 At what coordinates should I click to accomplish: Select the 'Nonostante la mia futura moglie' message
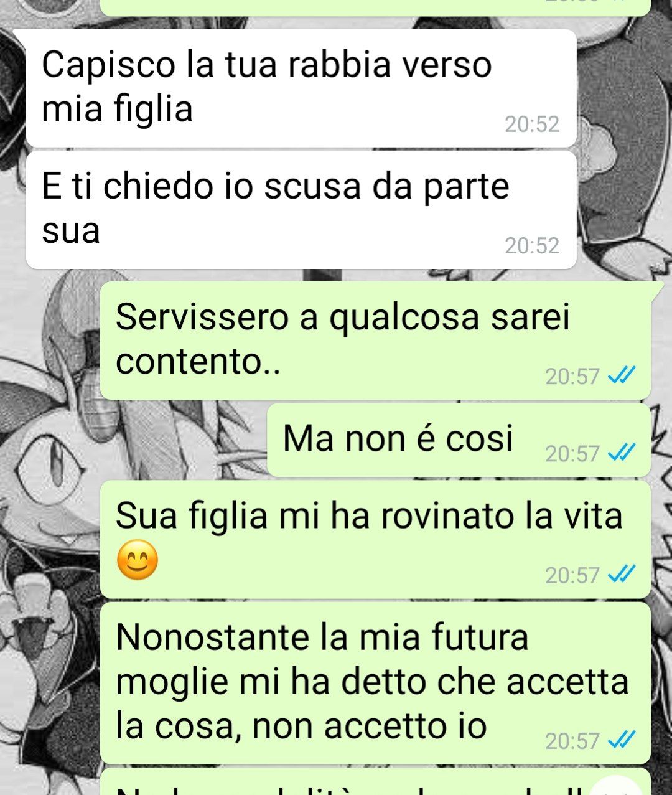click(x=375, y=683)
